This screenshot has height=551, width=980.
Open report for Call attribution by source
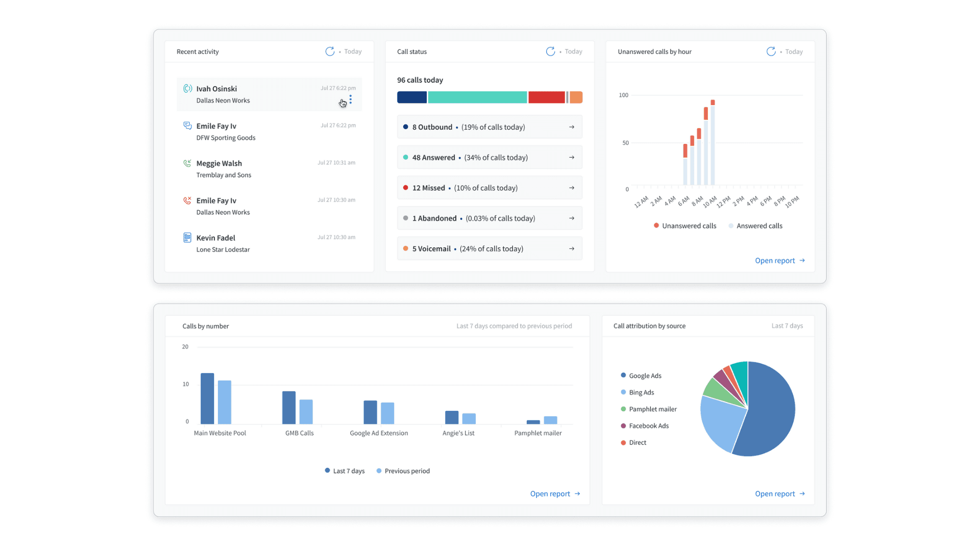pos(780,494)
